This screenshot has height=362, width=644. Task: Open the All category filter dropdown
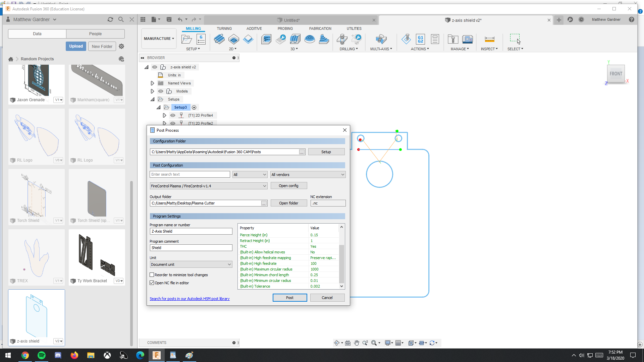tap(250, 175)
